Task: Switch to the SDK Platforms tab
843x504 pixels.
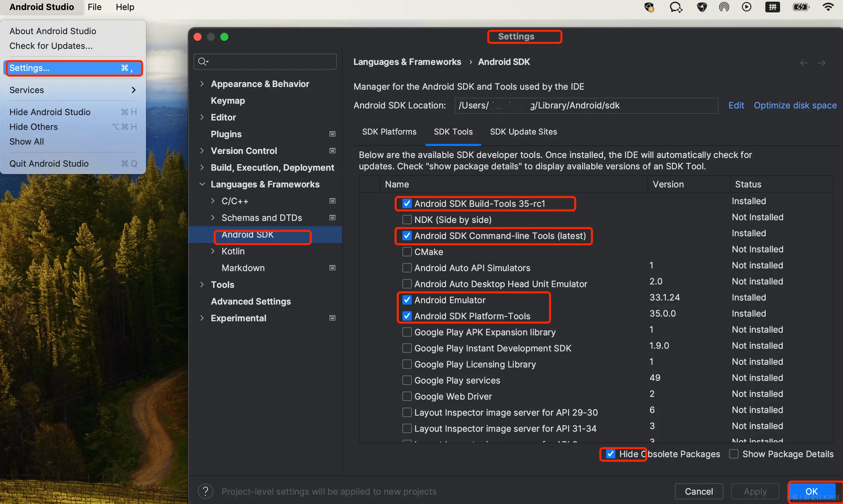Action: (389, 132)
